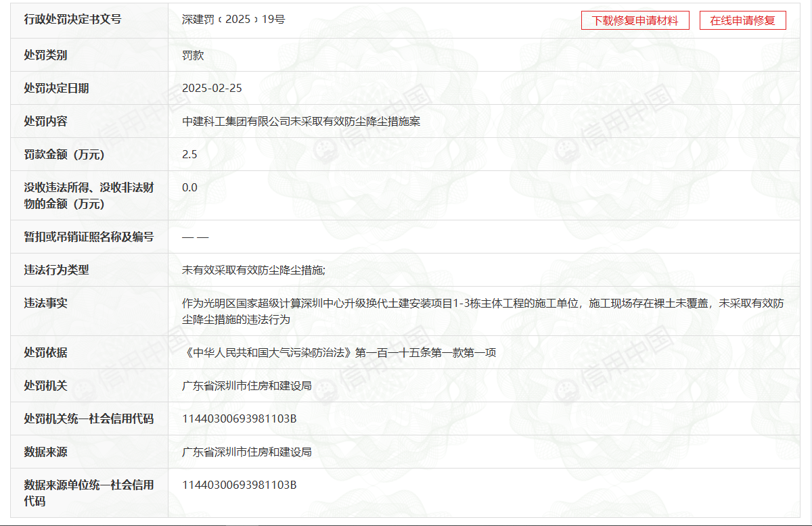Viewport: 812px width, 526px height.
Task: Click the 违法事实 label
Action: coord(45,303)
